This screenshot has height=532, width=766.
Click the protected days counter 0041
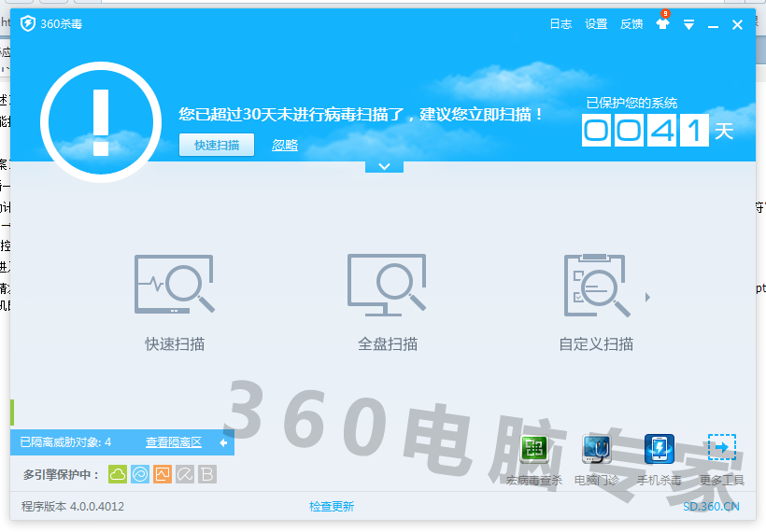(x=645, y=131)
